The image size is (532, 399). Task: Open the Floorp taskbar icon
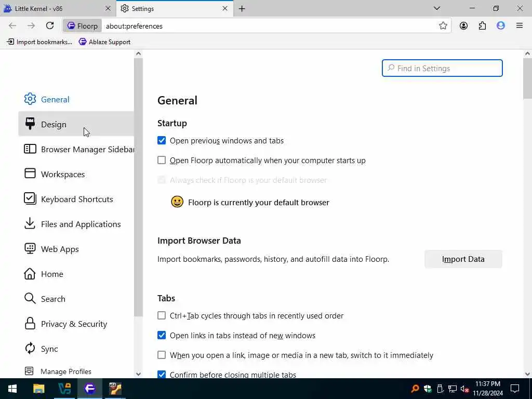(x=90, y=389)
